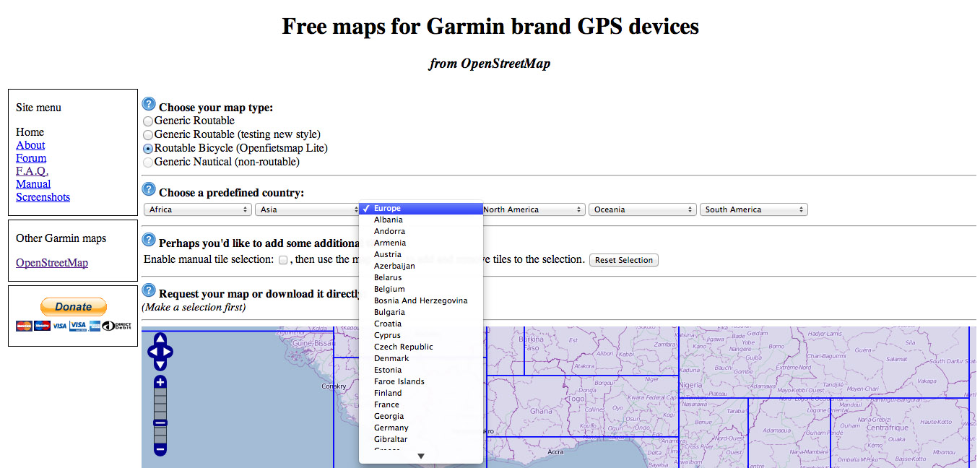Zoom in using the map plus button
The width and height of the screenshot is (980, 468).
pyautogui.click(x=160, y=382)
